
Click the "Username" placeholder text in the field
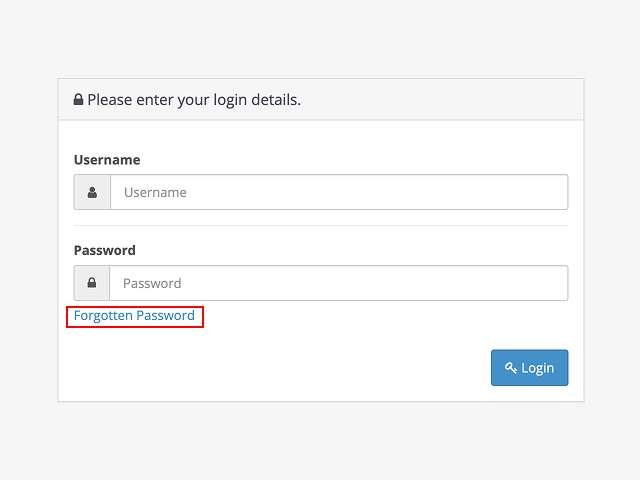[x=155, y=192]
